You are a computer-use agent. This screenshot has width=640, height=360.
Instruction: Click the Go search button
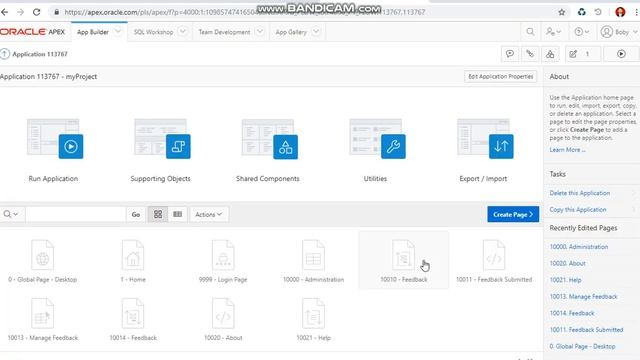tap(136, 214)
